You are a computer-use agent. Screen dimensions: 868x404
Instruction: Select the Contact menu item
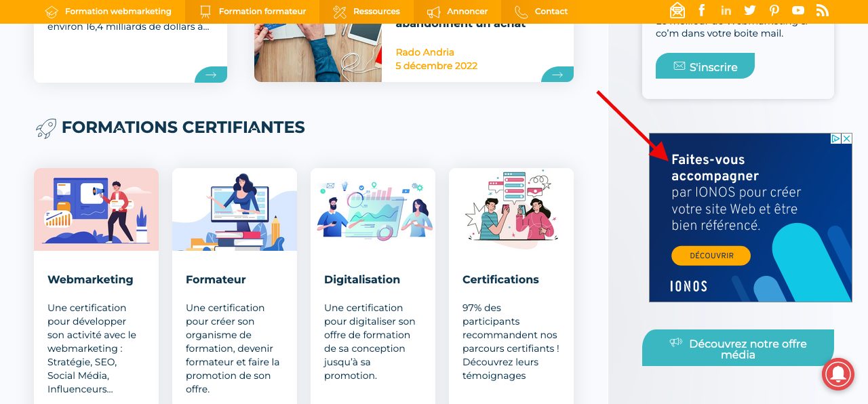click(x=551, y=11)
